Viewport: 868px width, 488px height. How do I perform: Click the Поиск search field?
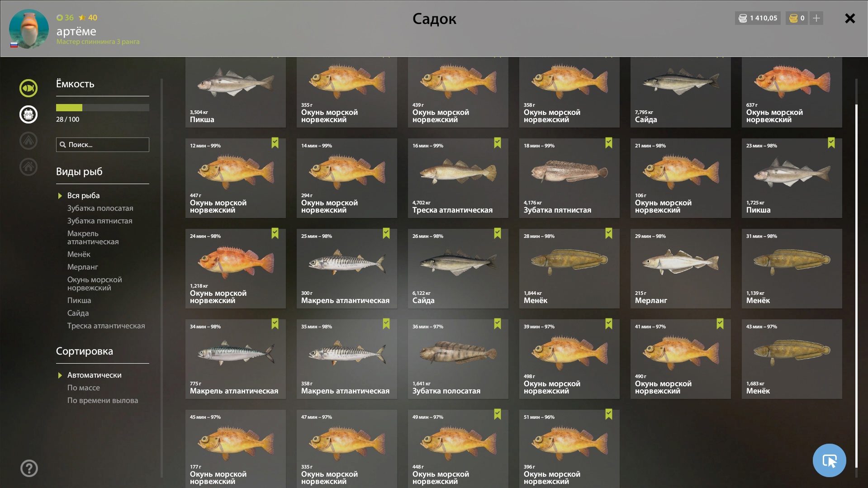pos(103,145)
